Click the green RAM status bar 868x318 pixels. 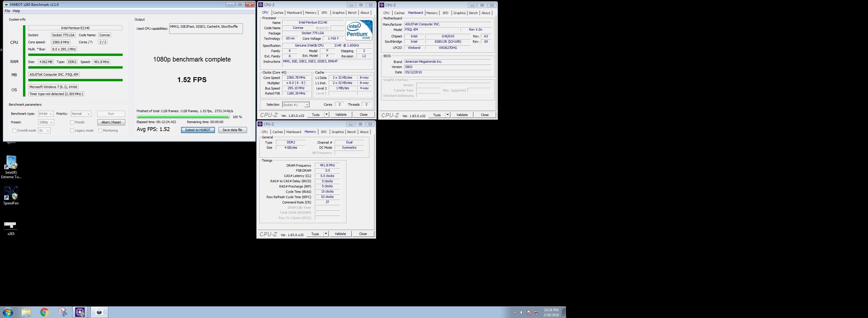tap(75, 67)
